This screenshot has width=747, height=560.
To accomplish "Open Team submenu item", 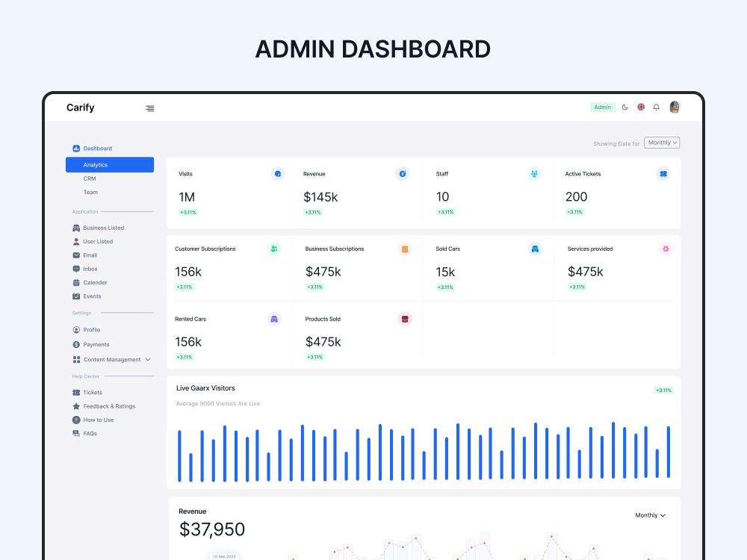I will 90,193.
